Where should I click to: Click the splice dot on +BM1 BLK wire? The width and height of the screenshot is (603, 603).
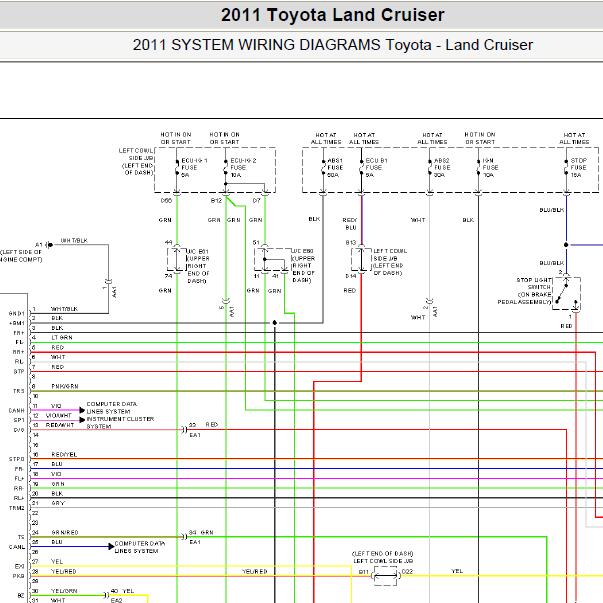click(x=275, y=323)
